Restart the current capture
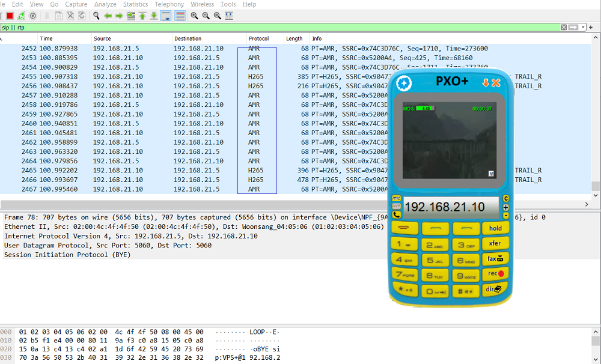Viewport: 601px width, 364px height. pos(22,16)
